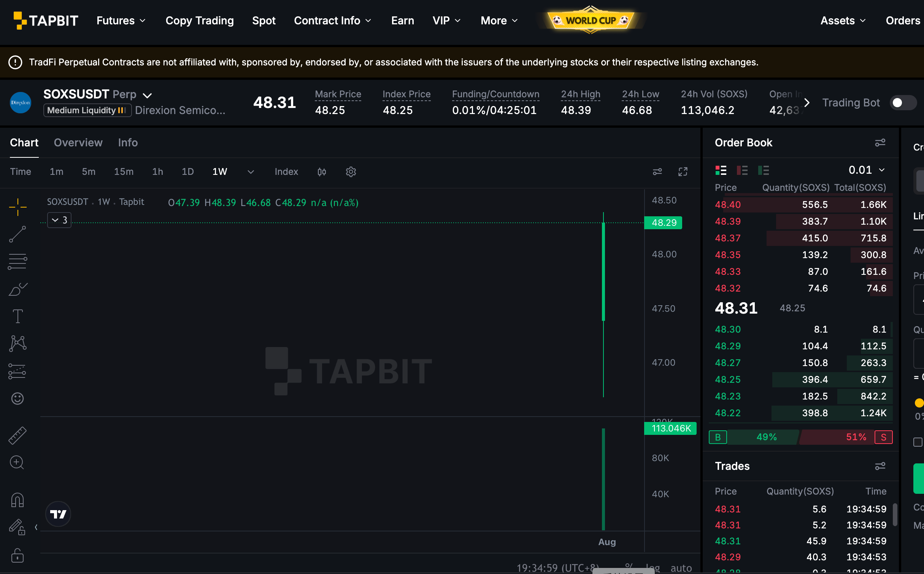Screen dimensions: 924x574
Task: Switch to the Overview tab
Action: [x=78, y=143]
